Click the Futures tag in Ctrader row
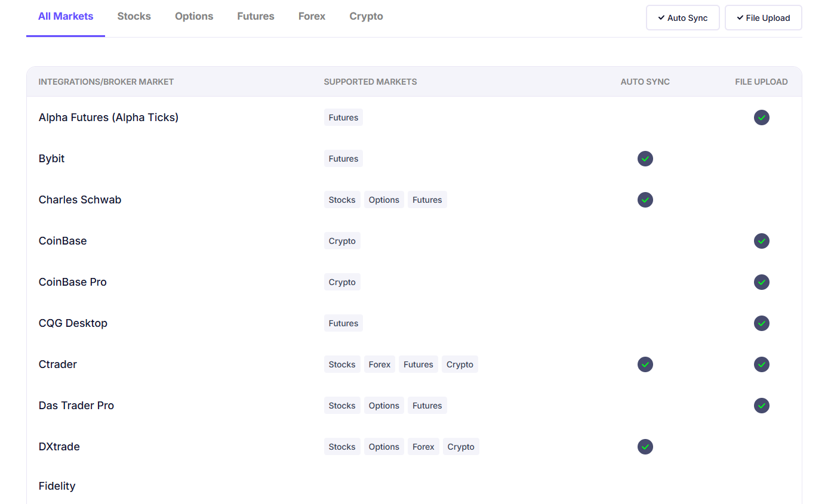831x504 pixels. pos(418,364)
